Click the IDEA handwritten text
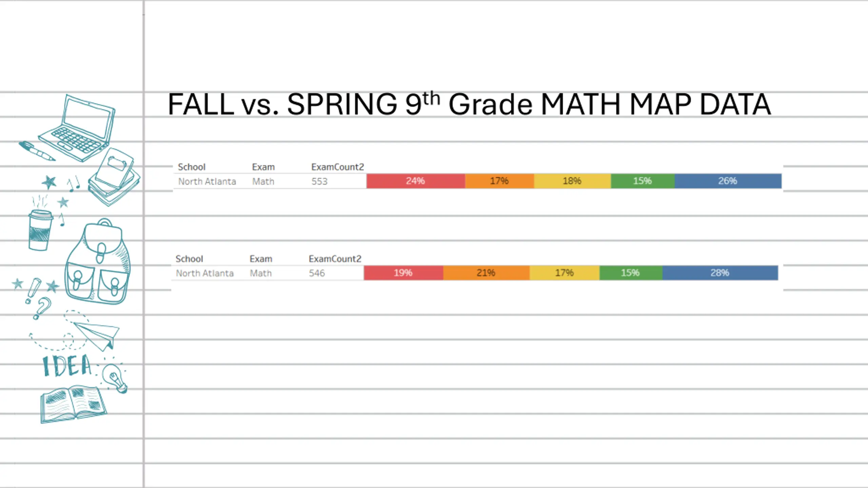868x488 pixels. tap(67, 366)
